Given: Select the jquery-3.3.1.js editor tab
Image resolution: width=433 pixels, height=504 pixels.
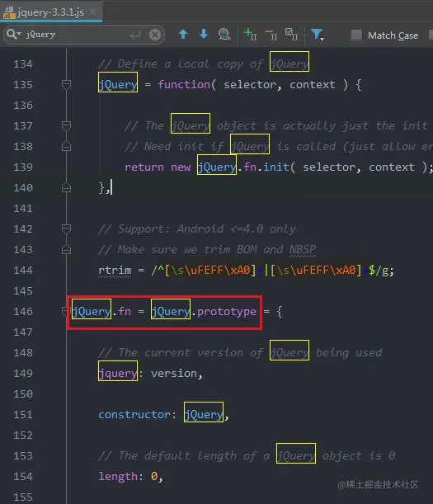Looking at the screenshot, I should pyautogui.click(x=51, y=12).
